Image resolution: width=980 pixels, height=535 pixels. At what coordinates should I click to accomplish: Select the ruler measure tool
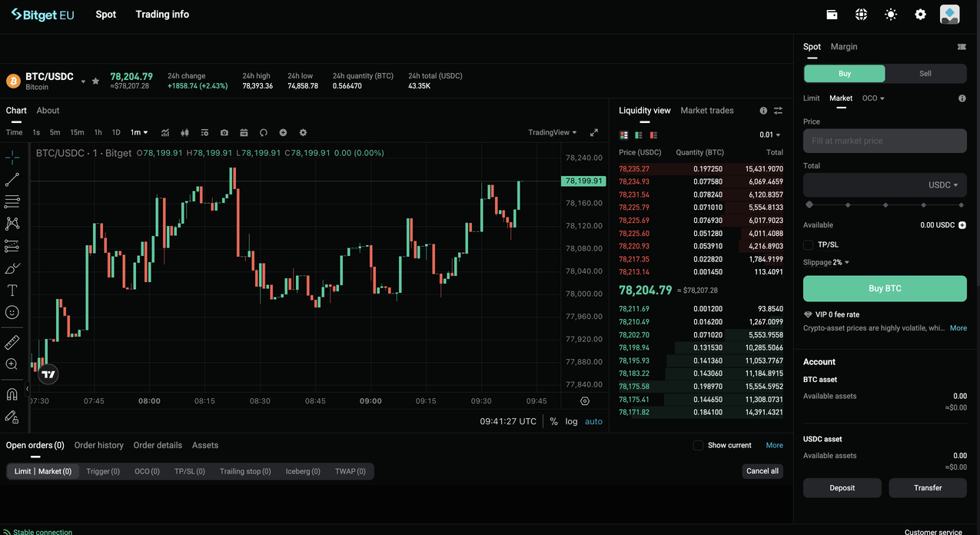(x=12, y=342)
